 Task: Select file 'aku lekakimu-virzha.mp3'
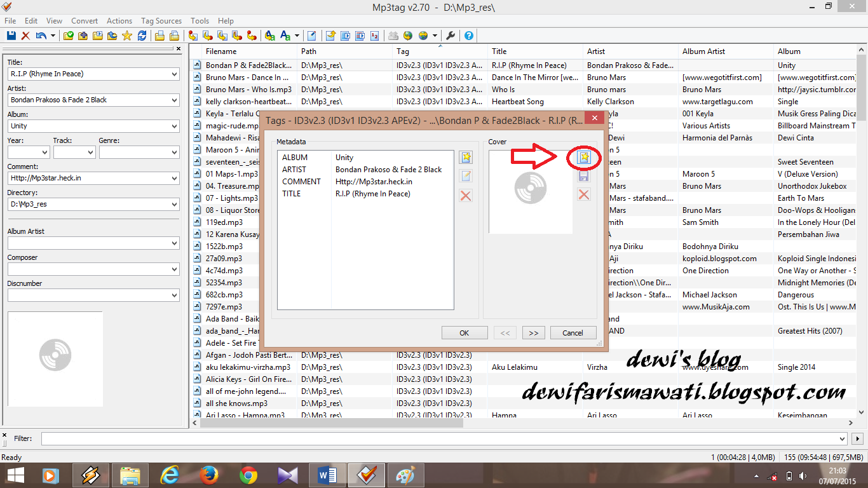248,367
